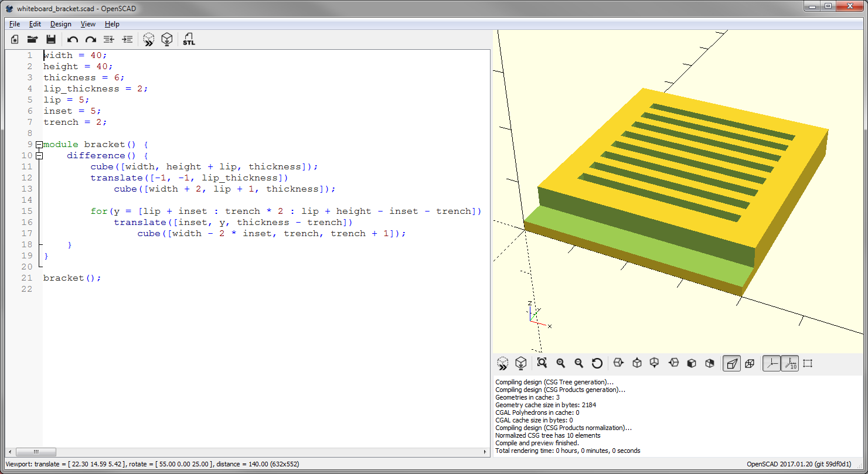Toggle Show Axes button in the viewport toolbar
868x474 pixels.
point(771,363)
